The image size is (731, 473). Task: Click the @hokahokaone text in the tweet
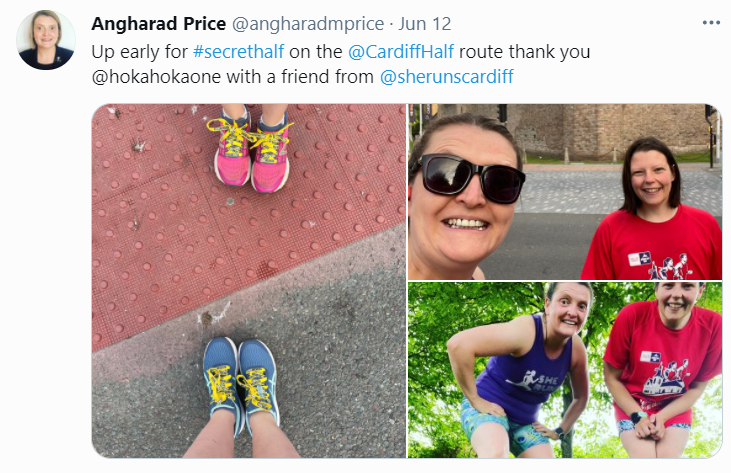[x=156, y=76]
